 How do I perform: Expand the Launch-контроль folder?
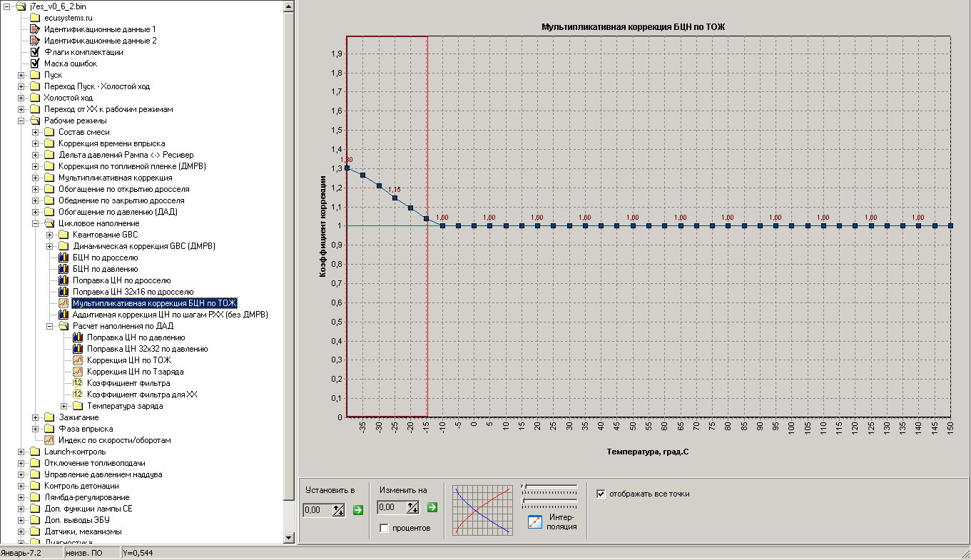coord(21,452)
